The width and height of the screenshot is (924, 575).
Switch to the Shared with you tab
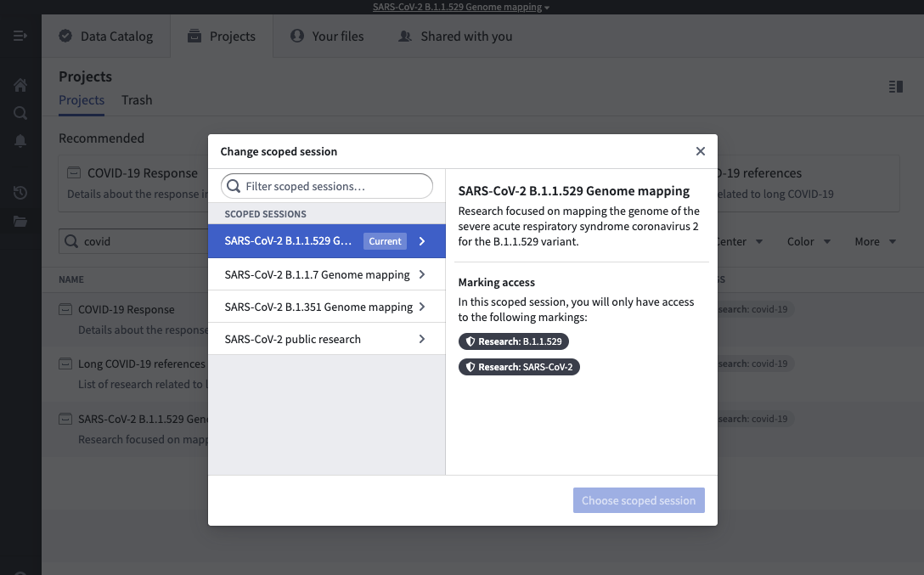click(x=455, y=36)
